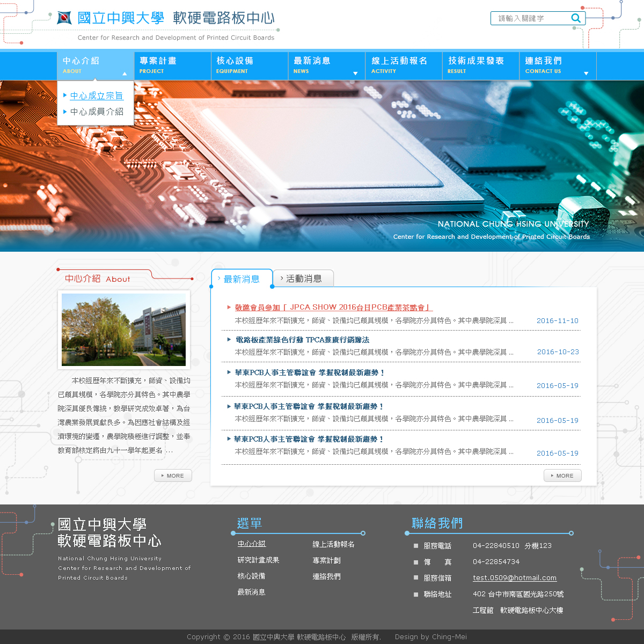Screen dimensions: 644x644
Task: Click the test.0509@hotmail.com email link
Action: point(514,578)
